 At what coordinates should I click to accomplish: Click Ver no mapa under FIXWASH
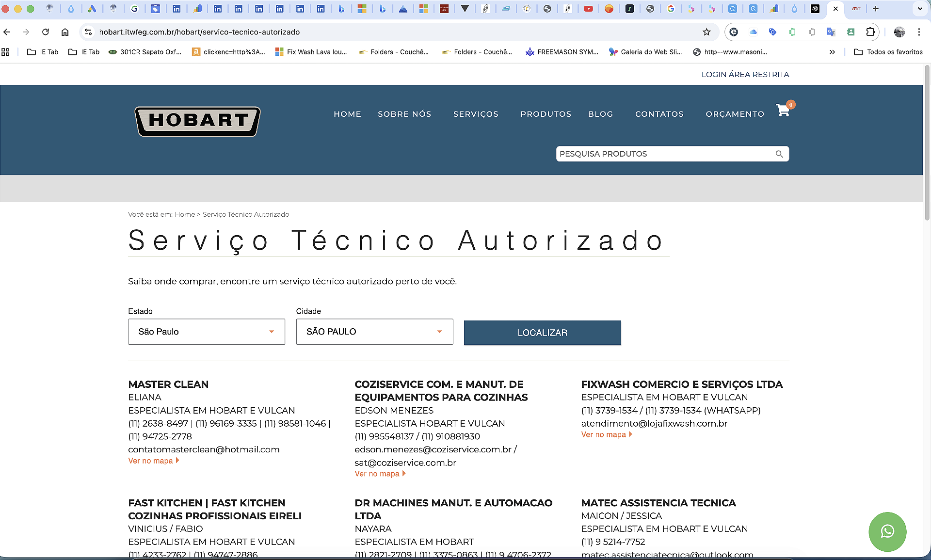(607, 434)
